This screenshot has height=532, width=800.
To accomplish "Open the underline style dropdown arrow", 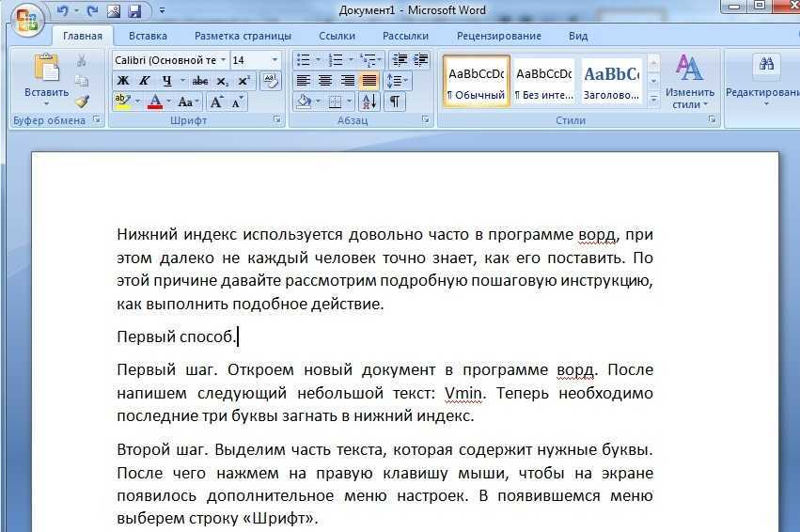I will point(182,81).
